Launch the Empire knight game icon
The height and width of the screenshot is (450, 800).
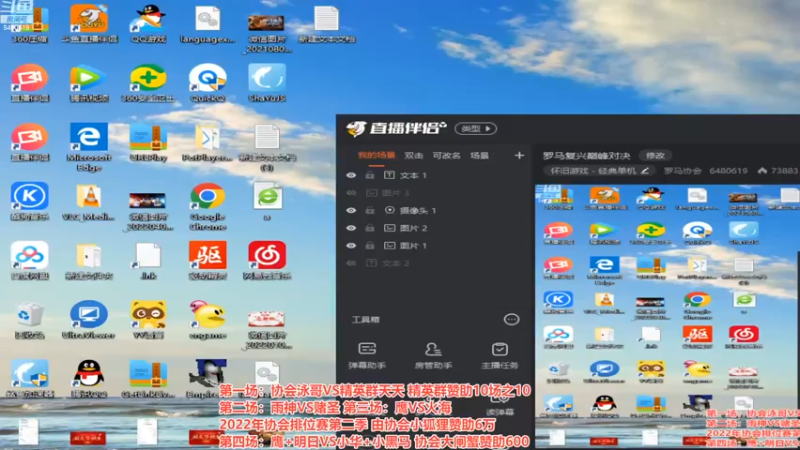point(207,379)
